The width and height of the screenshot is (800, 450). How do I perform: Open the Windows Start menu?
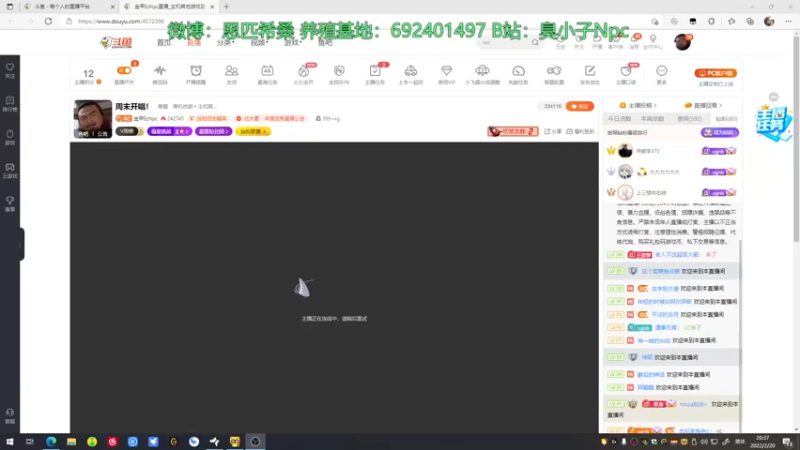point(10,441)
